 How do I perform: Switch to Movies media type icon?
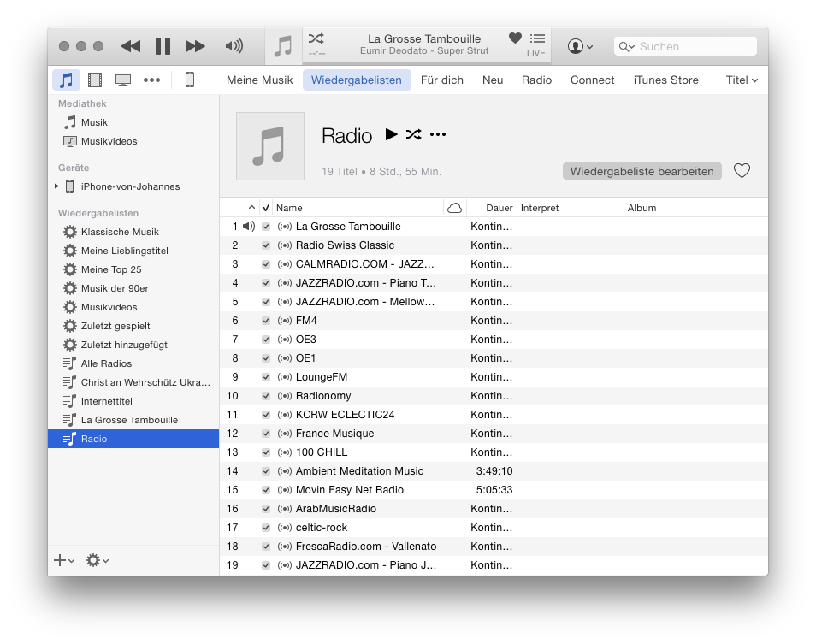click(95, 80)
